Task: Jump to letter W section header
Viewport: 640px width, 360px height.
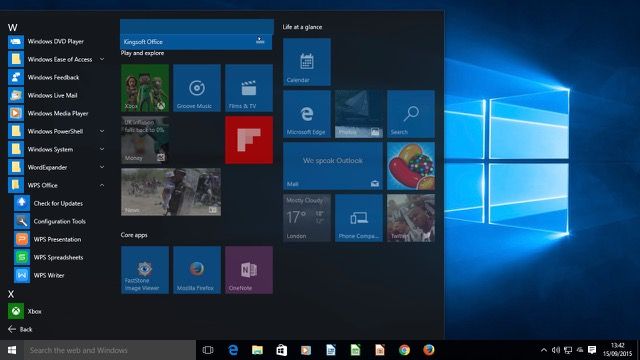Action: pos(12,27)
